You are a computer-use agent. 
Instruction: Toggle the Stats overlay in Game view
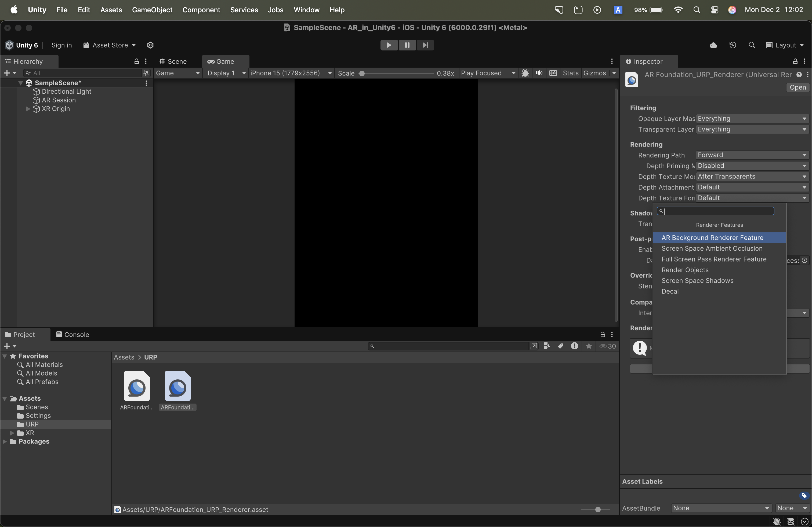tap(570, 73)
